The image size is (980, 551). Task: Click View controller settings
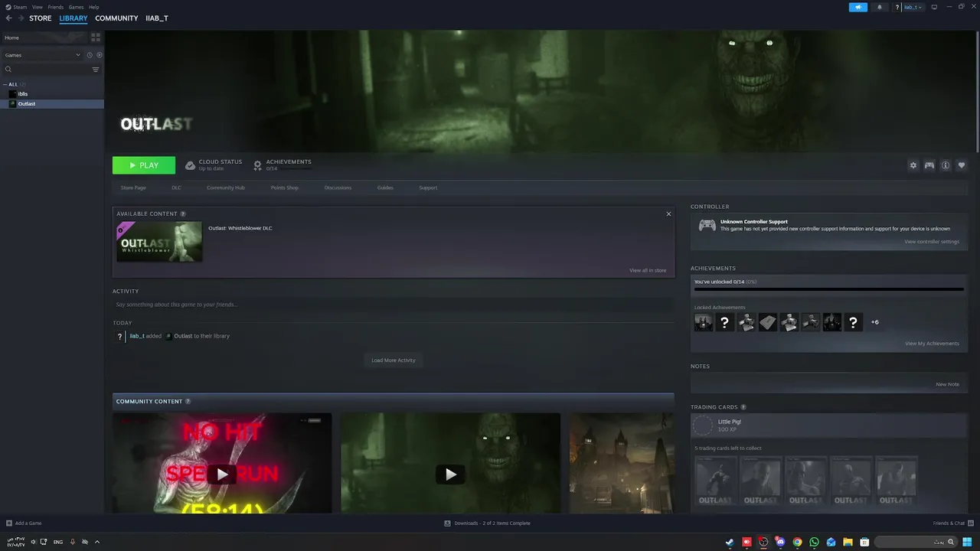[x=931, y=242]
